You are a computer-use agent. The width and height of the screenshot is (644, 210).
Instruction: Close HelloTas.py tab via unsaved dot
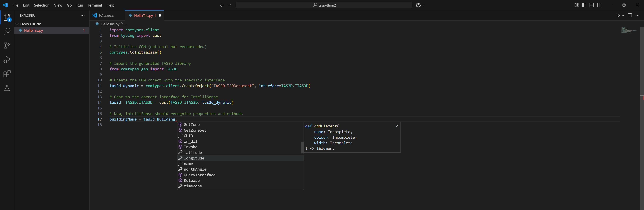[160, 15]
